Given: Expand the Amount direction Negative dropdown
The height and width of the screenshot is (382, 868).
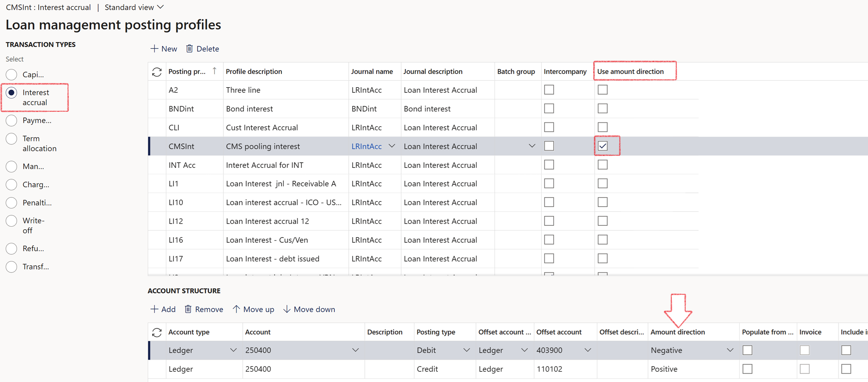Looking at the screenshot, I should (x=730, y=350).
